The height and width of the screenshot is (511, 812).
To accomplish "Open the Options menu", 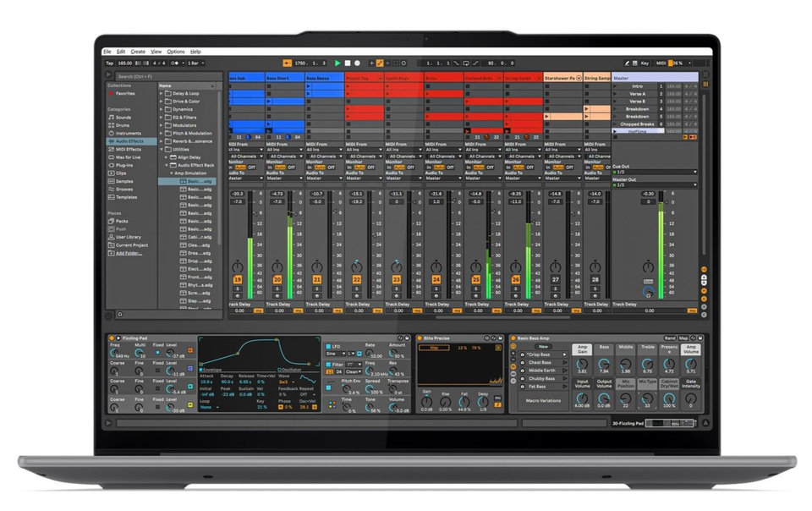I will (x=175, y=52).
